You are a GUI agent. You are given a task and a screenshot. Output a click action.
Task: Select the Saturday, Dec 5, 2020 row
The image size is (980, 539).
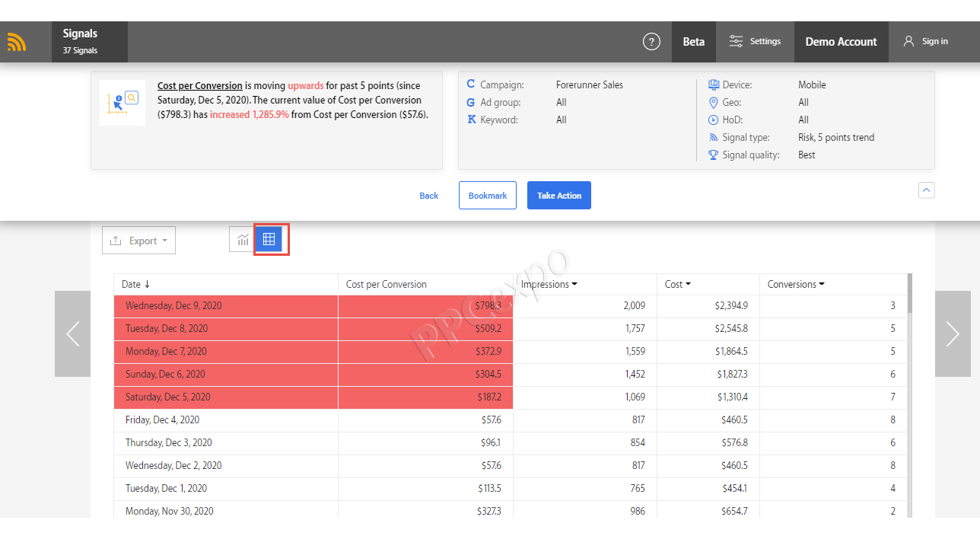[510, 397]
